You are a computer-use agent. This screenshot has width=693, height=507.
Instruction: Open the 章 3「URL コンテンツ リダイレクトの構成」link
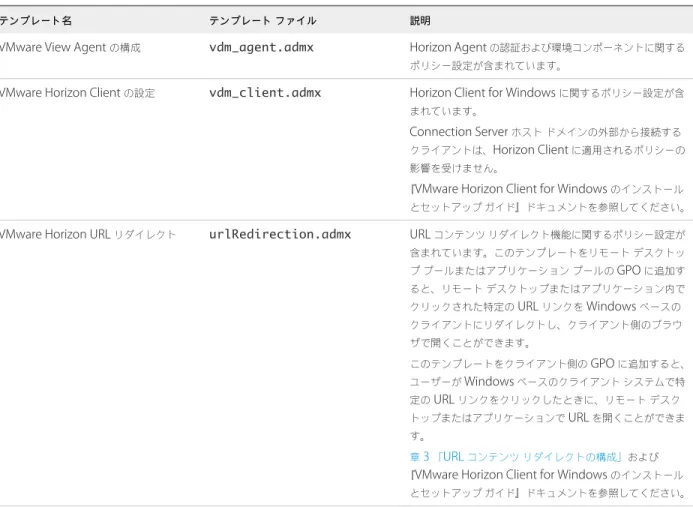click(x=516, y=457)
